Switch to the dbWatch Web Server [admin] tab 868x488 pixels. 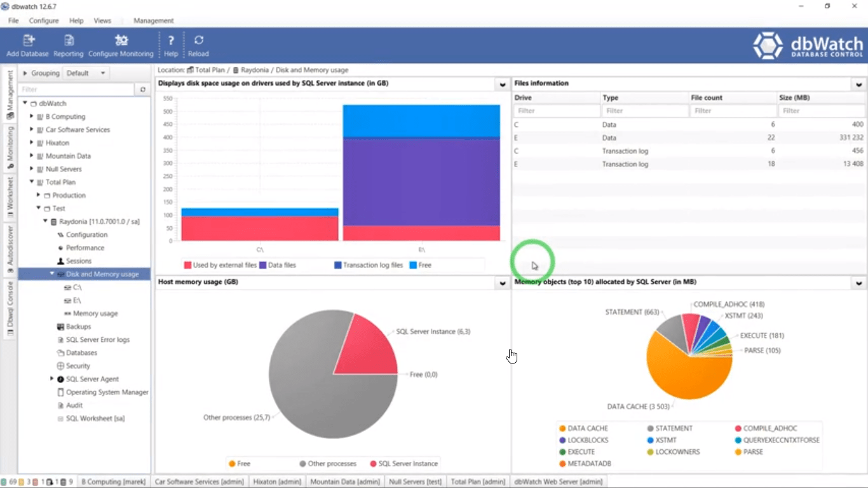pos(558,482)
